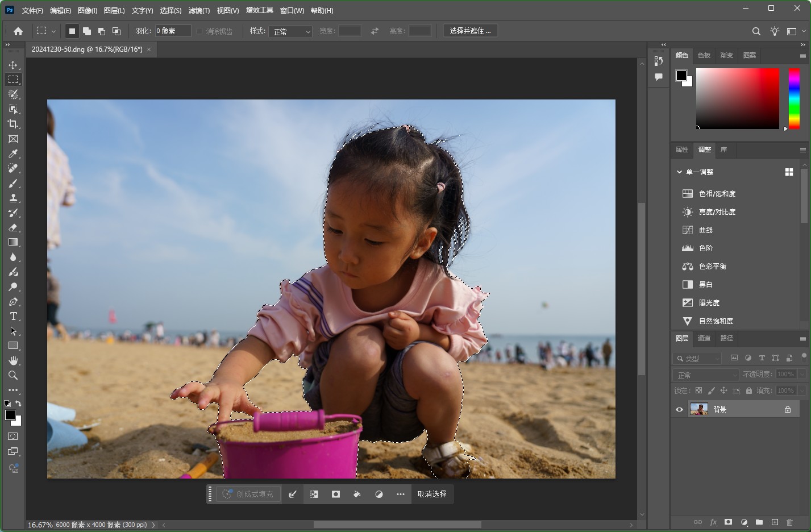
Task: Select the Zoom tool
Action: click(13, 375)
